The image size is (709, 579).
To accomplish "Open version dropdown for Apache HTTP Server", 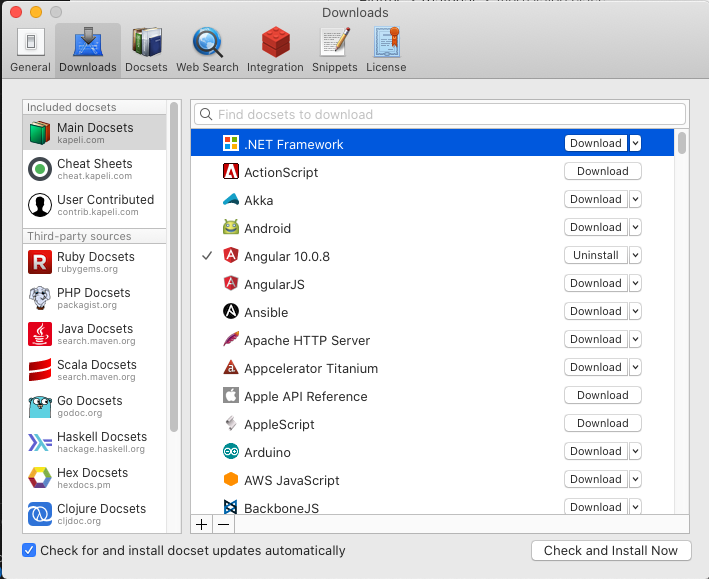I will pyautogui.click(x=635, y=339).
